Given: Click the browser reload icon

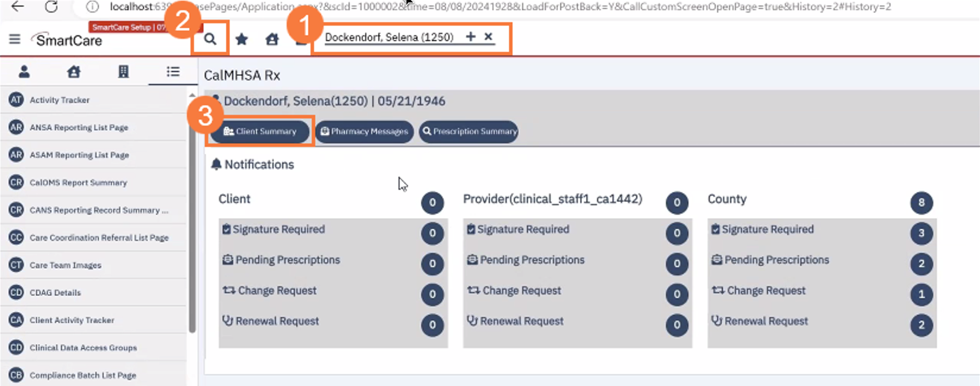Looking at the screenshot, I should pyautogui.click(x=51, y=7).
